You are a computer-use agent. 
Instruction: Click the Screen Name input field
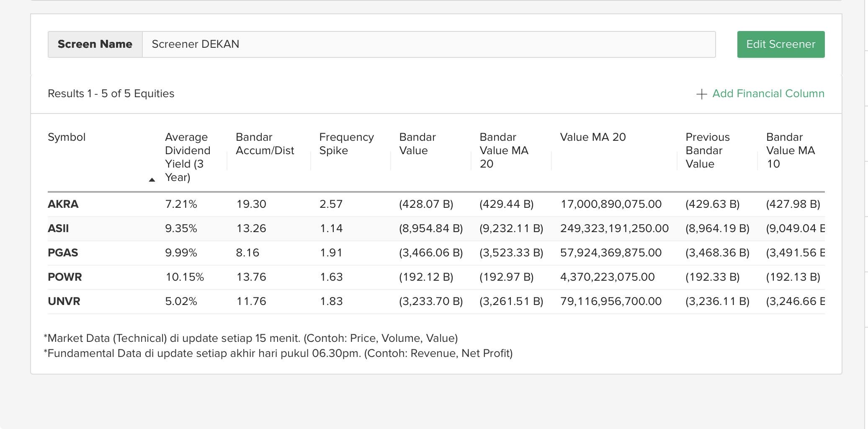pos(428,44)
